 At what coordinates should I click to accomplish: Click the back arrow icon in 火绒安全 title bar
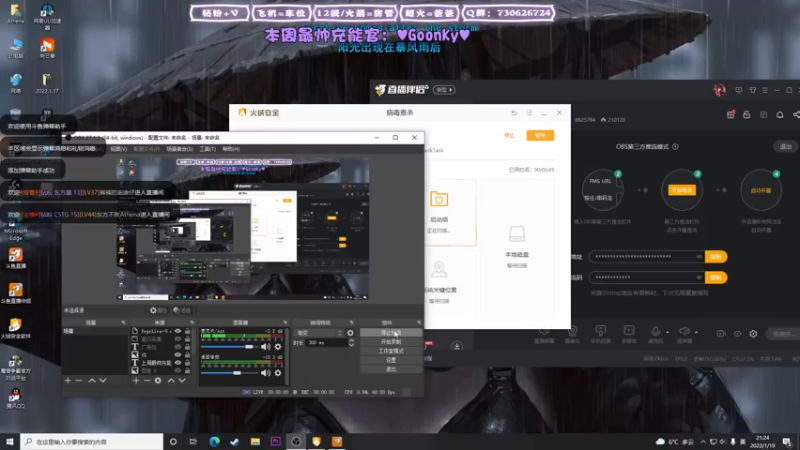(x=514, y=113)
